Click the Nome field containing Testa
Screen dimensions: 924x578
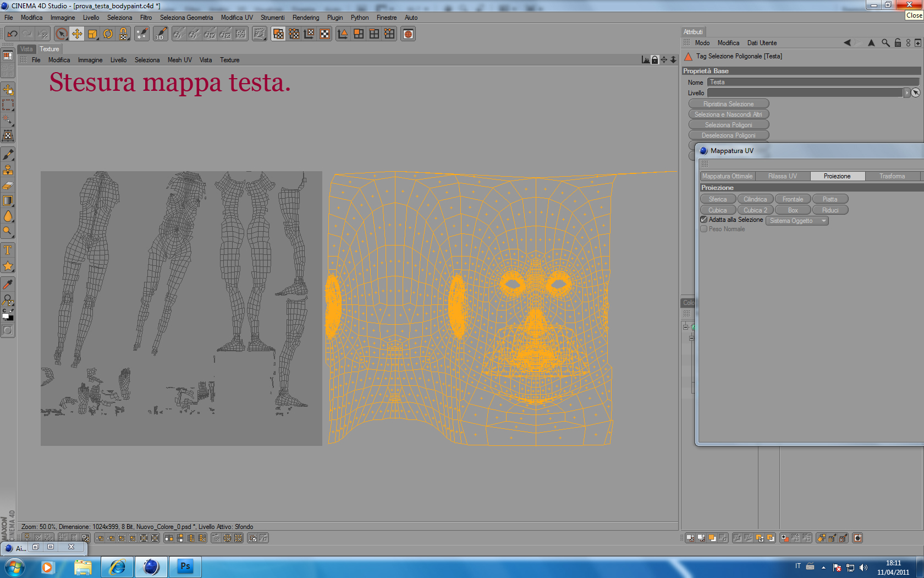pos(813,82)
